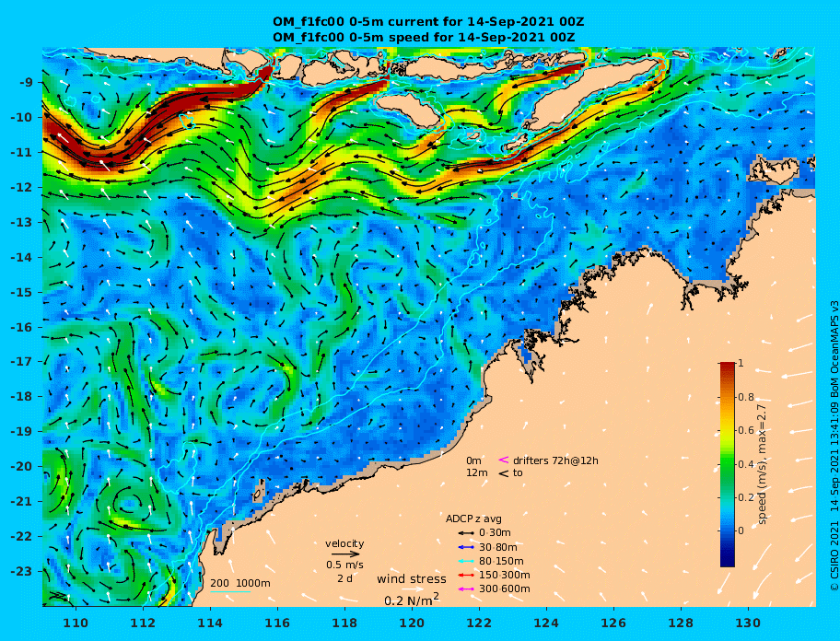Click the '12m' drifter depth label
840x641 pixels.
tap(477, 473)
